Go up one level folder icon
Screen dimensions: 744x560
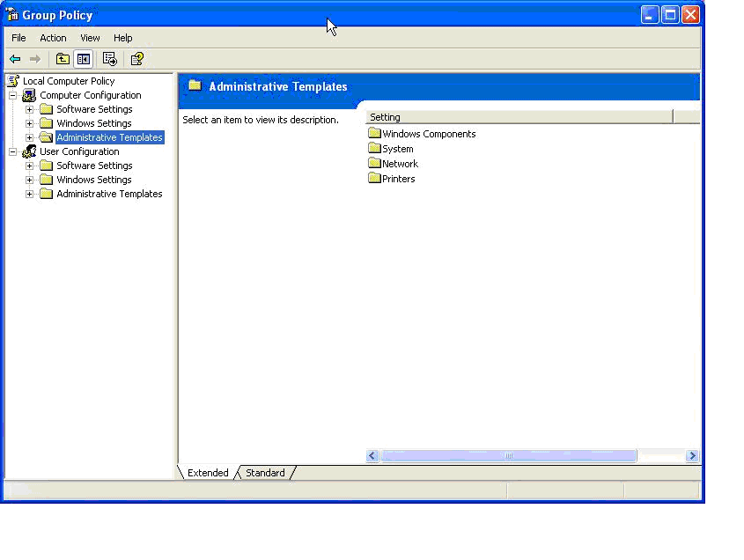point(63,59)
